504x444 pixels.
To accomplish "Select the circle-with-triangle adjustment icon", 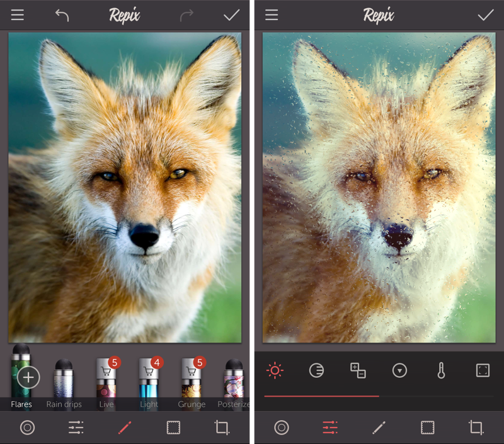I will click(x=399, y=370).
